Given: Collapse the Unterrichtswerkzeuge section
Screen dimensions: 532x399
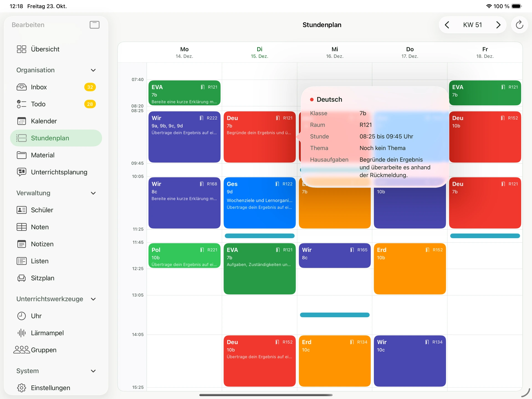Looking at the screenshot, I should click(93, 299).
